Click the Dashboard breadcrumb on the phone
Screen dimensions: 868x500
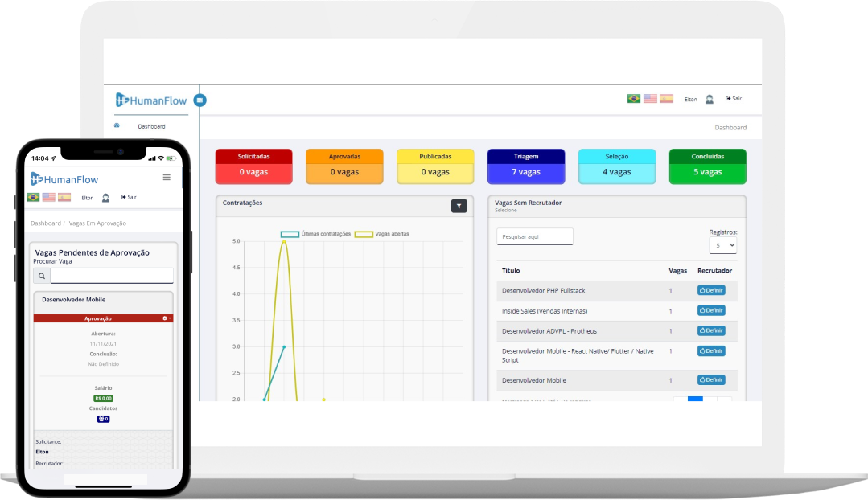pyautogui.click(x=46, y=223)
